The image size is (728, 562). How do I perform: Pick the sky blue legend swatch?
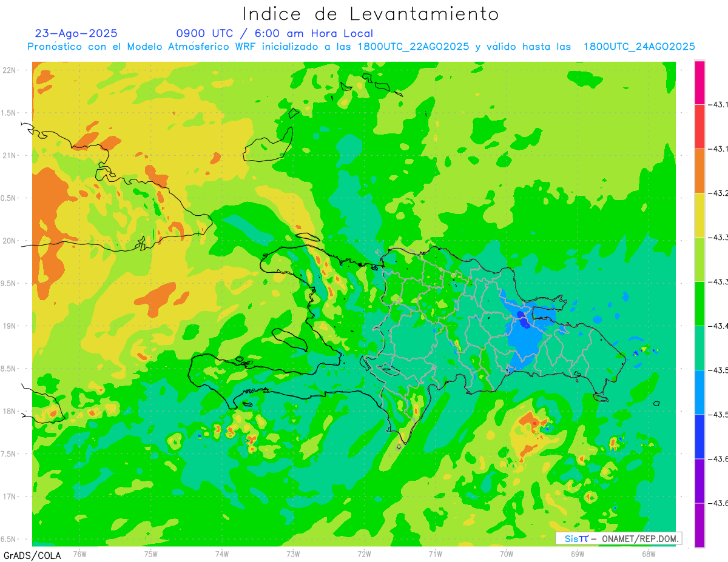click(x=699, y=392)
